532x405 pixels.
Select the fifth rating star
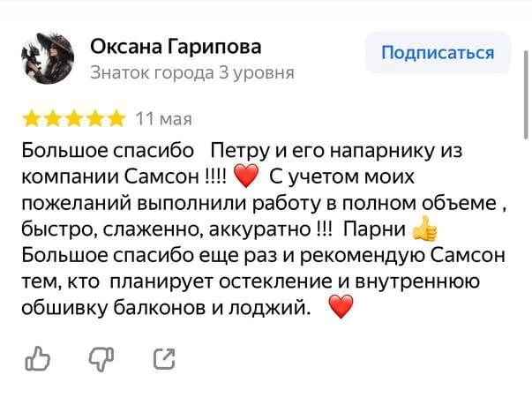pos(116,119)
